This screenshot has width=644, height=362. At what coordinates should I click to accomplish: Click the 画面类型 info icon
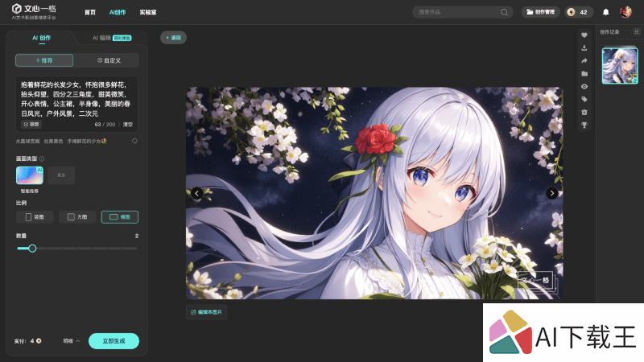[42, 158]
